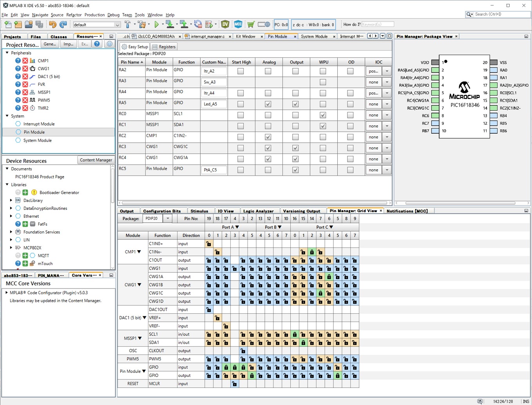
Task: Click the New Project toolbar icon
Action: [x=18, y=24]
